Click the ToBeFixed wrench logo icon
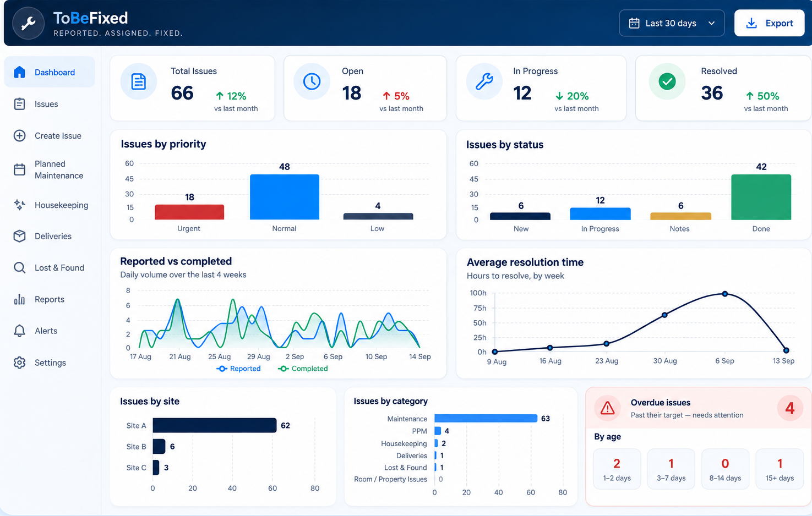Image resolution: width=812 pixels, height=516 pixels. pyautogui.click(x=28, y=23)
